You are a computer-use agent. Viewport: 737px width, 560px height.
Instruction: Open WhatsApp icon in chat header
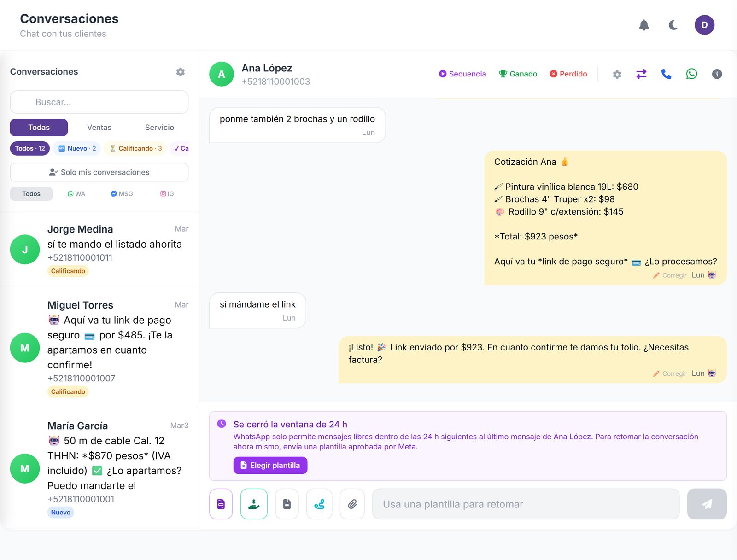click(691, 74)
